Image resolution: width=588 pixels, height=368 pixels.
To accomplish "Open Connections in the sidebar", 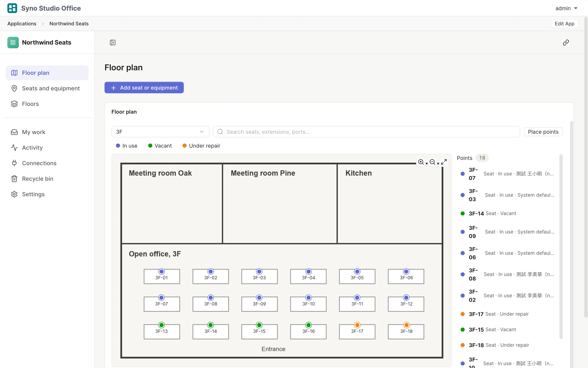I will click(47, 163).
